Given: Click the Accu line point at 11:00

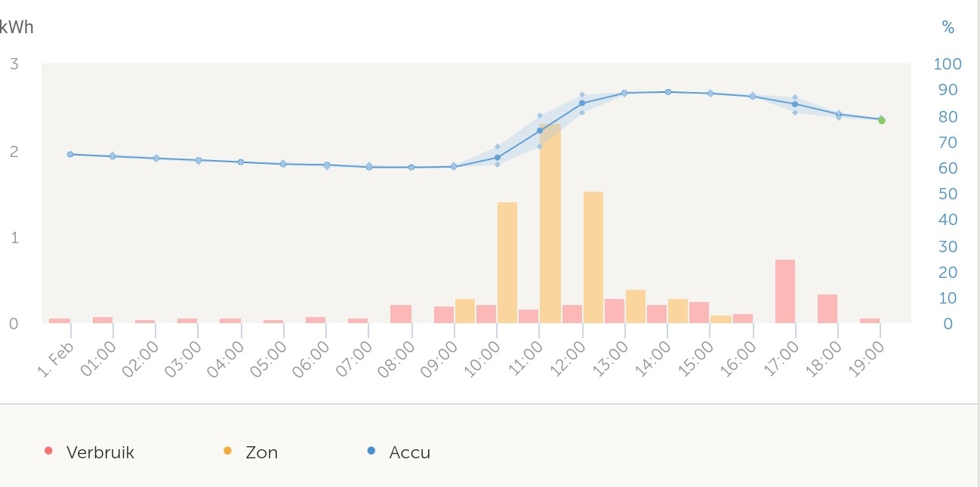Looking at the screenshot, I should (x=540, y=131).
